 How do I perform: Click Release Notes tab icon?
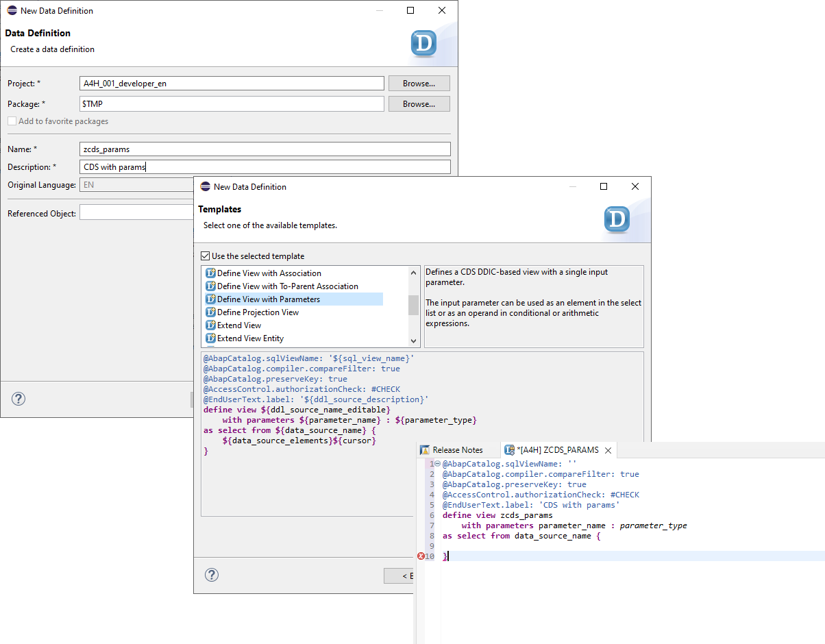[425, 450]
